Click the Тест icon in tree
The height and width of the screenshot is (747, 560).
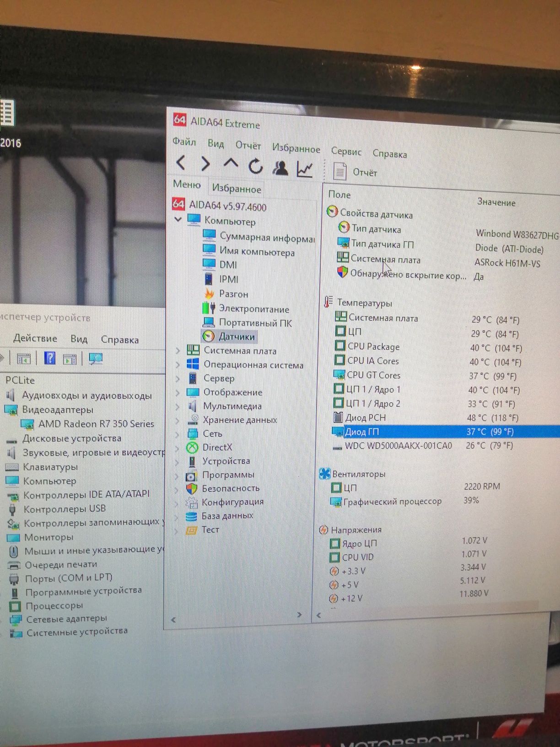[x=191, y=530]
